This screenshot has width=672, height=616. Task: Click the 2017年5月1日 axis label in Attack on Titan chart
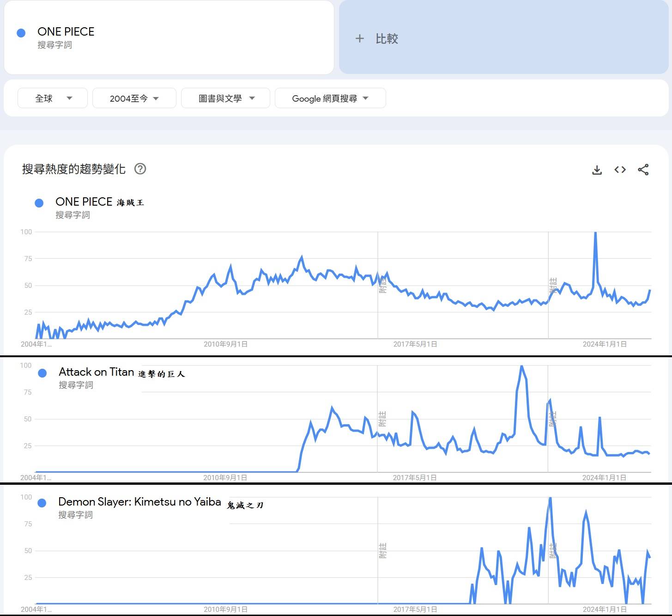(415, 478)
